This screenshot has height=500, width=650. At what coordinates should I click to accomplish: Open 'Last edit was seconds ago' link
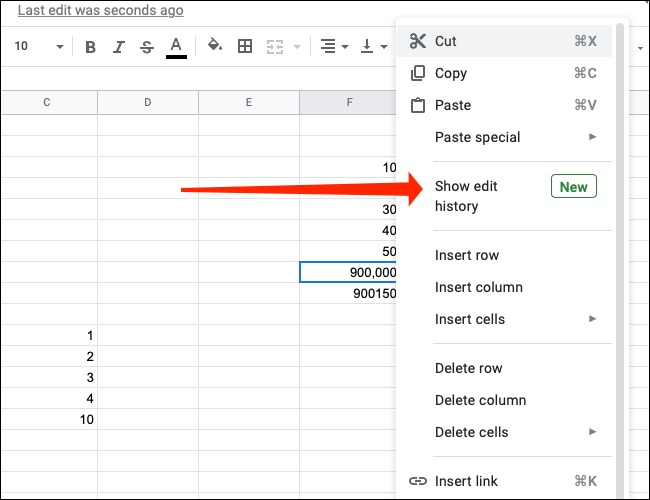tap(100, 11)
